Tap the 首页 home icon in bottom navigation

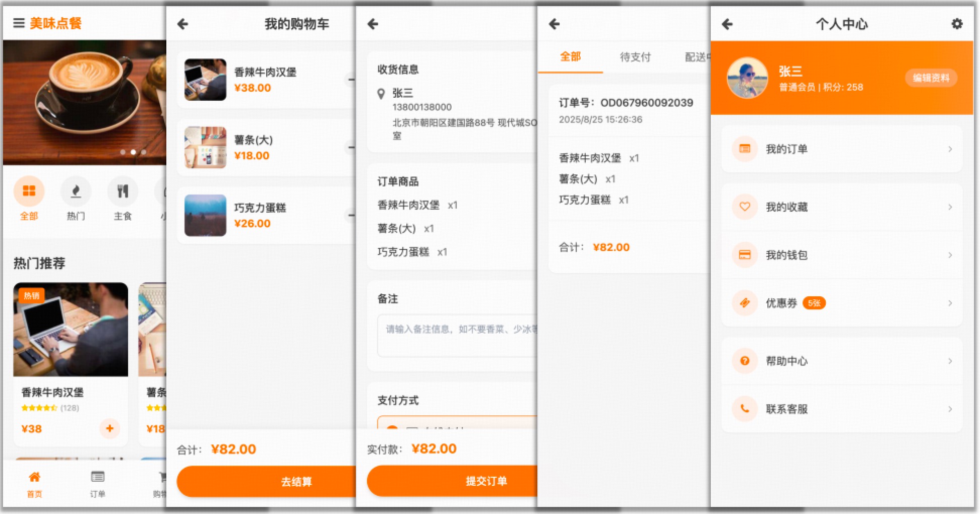coord(34,477)
